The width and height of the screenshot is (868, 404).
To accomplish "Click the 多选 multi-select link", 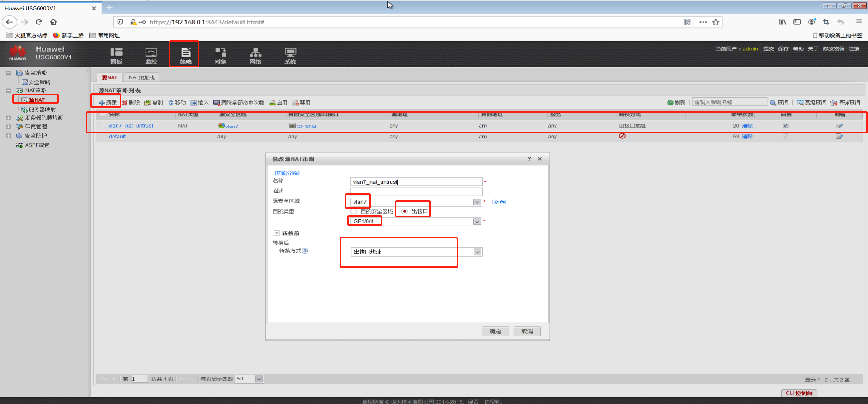I will (x=499, y=202).
